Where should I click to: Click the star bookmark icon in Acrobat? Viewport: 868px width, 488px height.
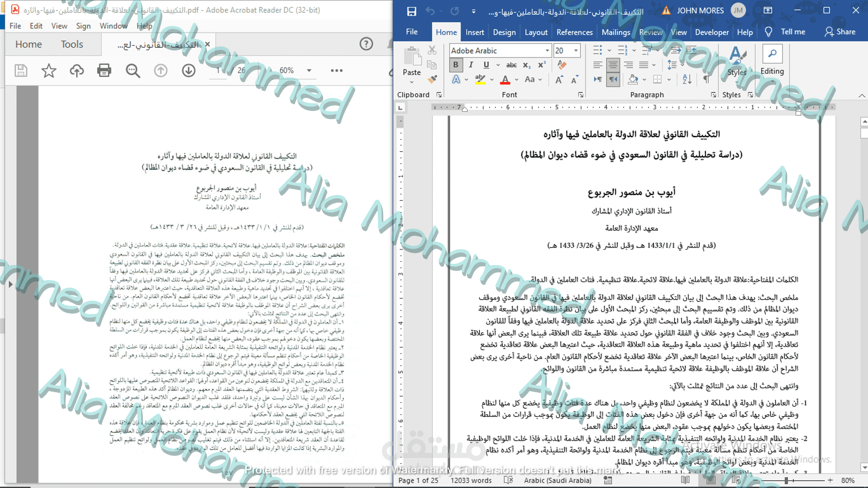(x=49, y=70)
